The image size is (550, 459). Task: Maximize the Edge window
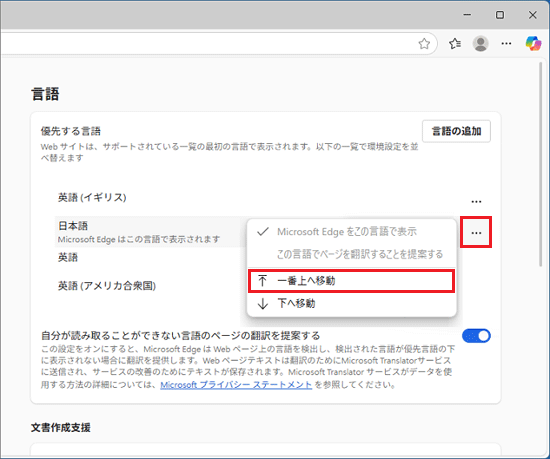point(500,15)
